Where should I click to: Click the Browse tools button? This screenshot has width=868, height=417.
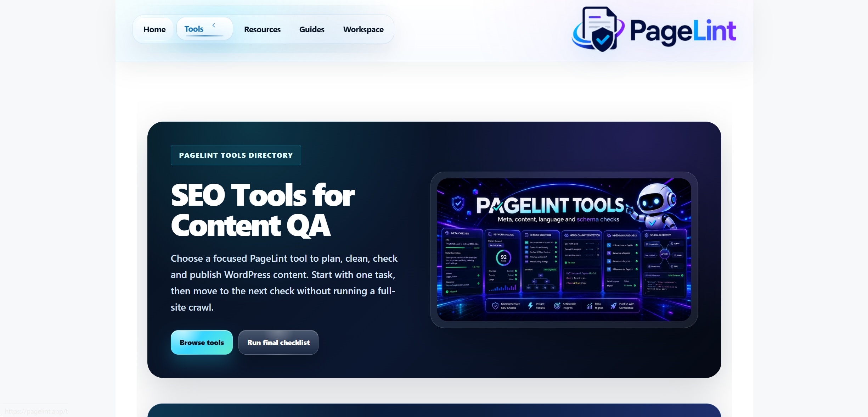[x=202, y=343]
